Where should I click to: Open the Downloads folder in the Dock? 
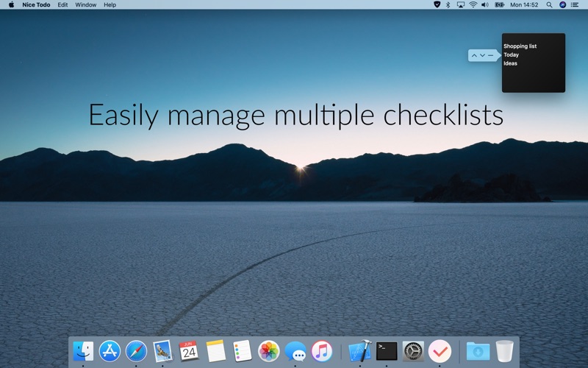coord(478,352)
